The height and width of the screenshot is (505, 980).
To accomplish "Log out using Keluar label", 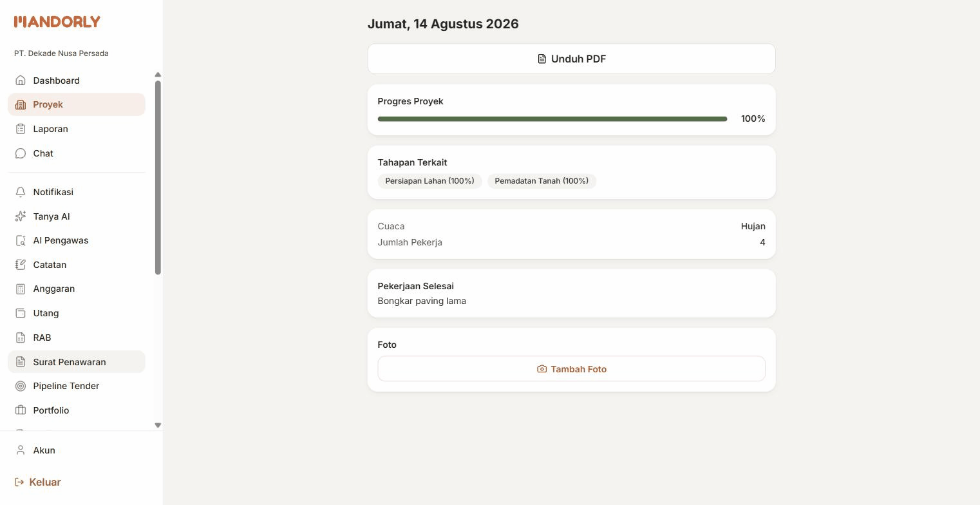I will click(45, 482).
